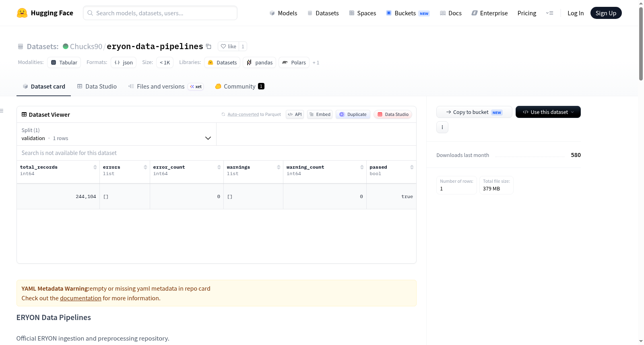Click the like count 1
This screenshot has height=345, width=644.
(x=243, y=46)
